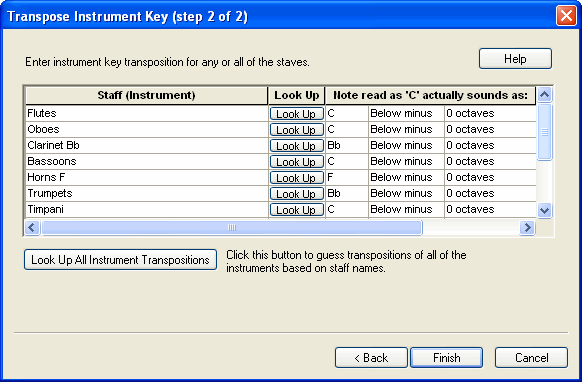Viewport: 582px width, 382px height.
Task: Select the Oboes staff name cell
Action: pyautogui.click(x=147, y=129)
